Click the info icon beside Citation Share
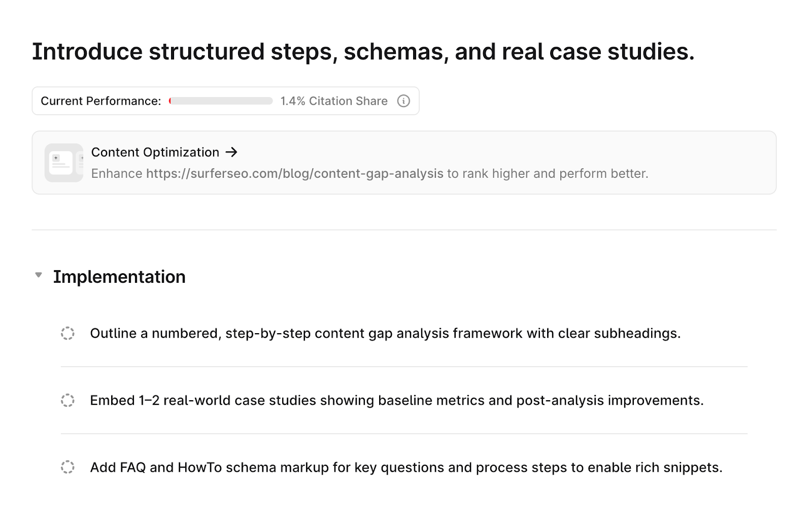Viewport: 812px width, 518px height. click(x=403, y=101)
